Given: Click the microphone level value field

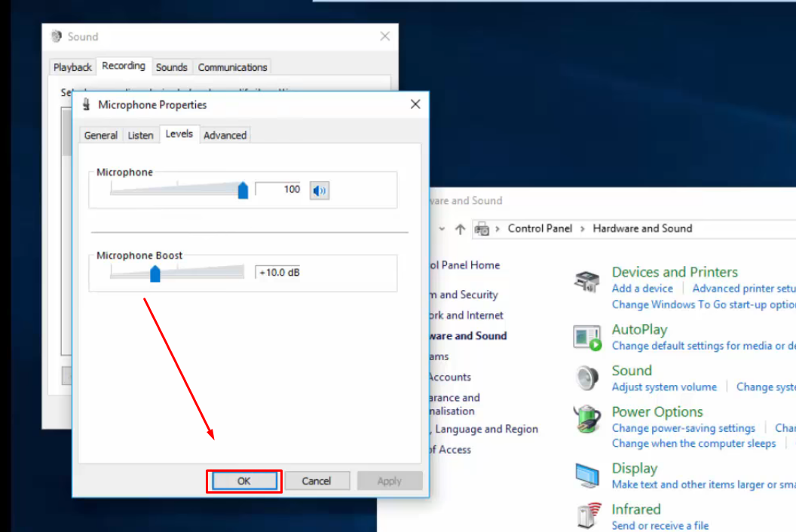Looking at the screenshot, I should [x=279, y=190].
